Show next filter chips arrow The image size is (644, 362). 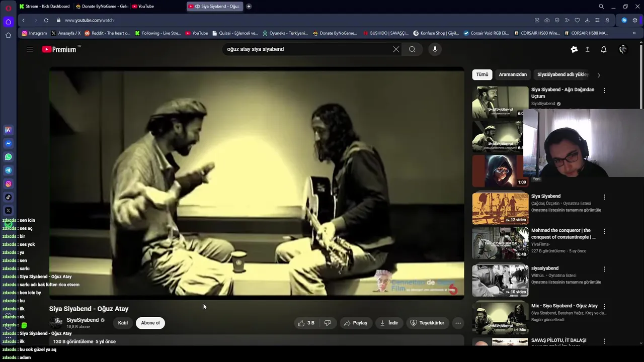(599, 75)
